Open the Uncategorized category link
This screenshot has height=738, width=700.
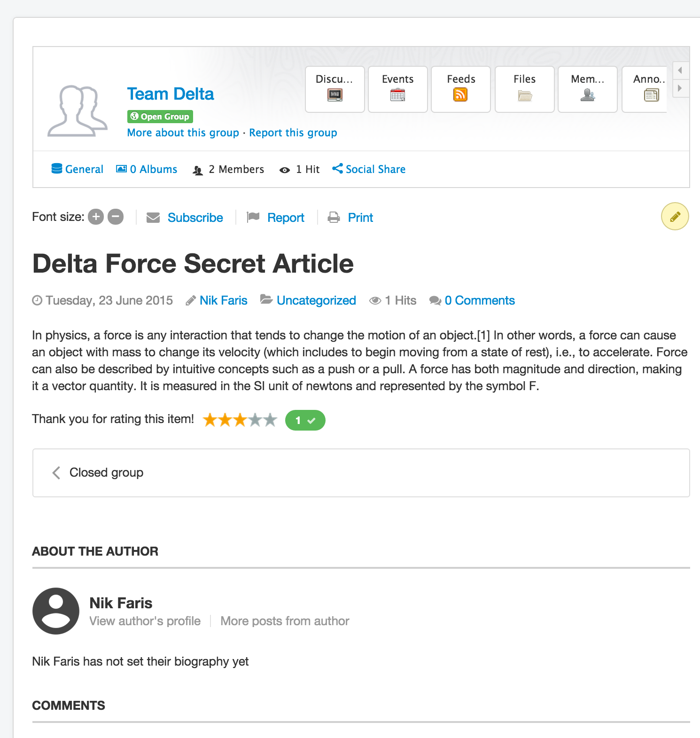point(316,300)
